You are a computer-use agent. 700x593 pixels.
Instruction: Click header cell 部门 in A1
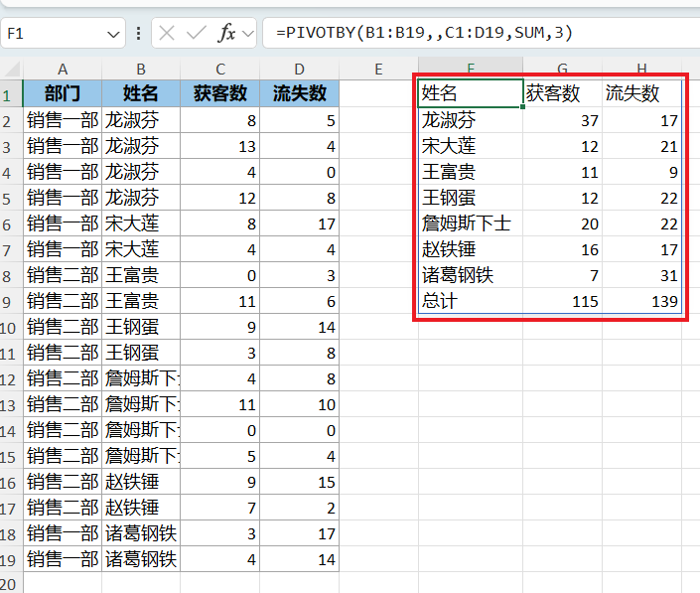click(63, 93)
